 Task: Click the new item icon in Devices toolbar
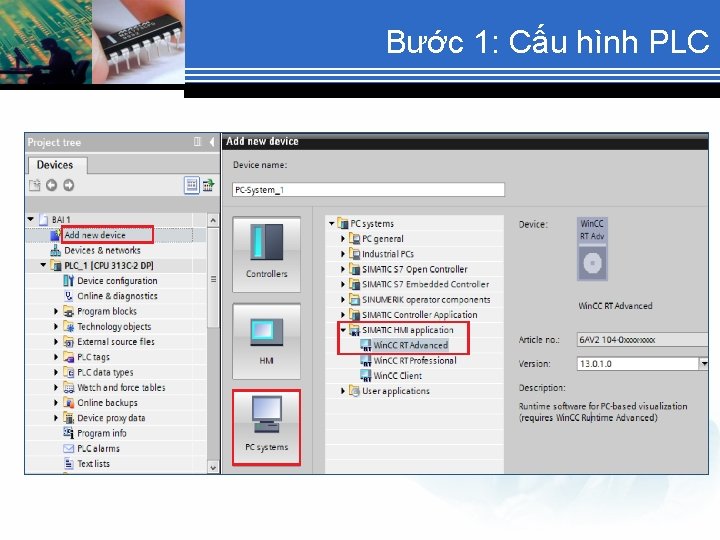click(35, 185)
